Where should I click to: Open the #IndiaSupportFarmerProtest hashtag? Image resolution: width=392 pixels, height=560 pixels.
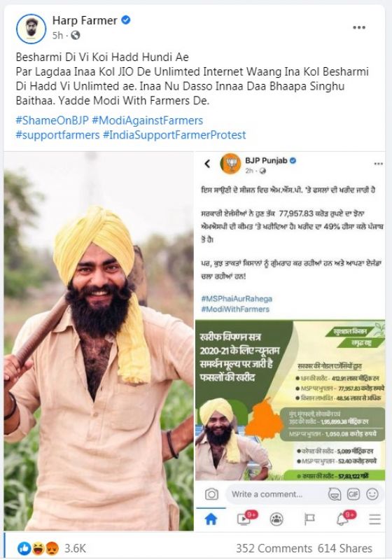coord(174,135)
